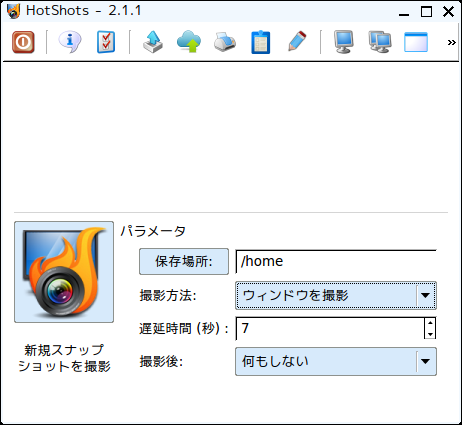
Task: Click the 遅延時間 (秒) label
Action: 184,329
